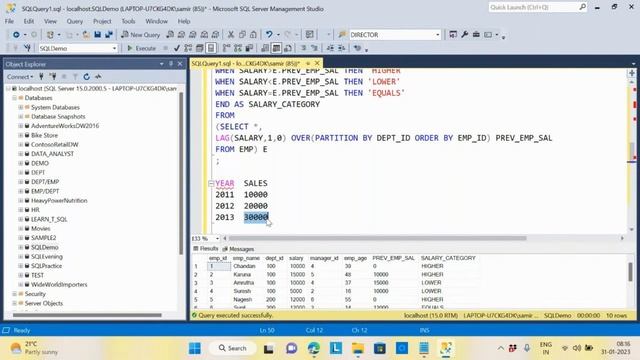The width and height of the screenshot is (640, 360).
Task: Click the Object Explorer vertical scrollbar
Action: 181,173
